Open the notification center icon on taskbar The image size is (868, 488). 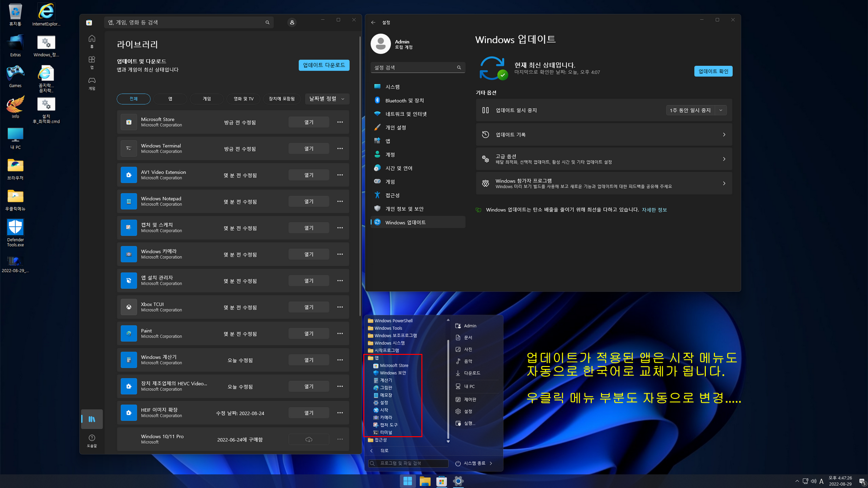pos(862,481)
